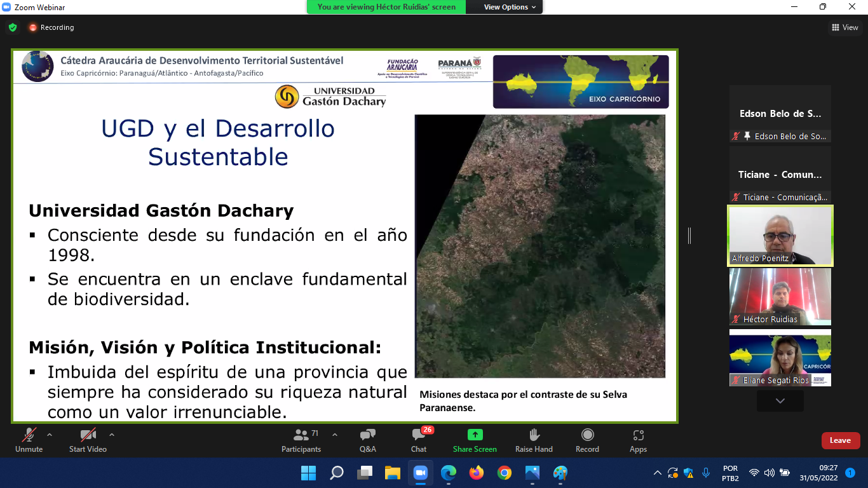Open Google Chrome from taskbar
The width and height of the screenshot is (868, 488).
pyautogui.click(x=504, y=473)
